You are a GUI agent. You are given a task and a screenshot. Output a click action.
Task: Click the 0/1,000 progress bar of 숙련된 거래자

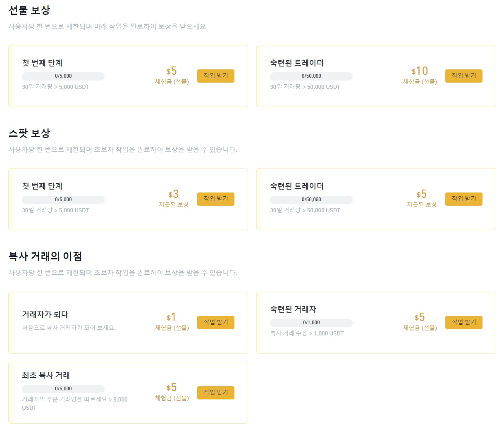(x=311, y=323)
